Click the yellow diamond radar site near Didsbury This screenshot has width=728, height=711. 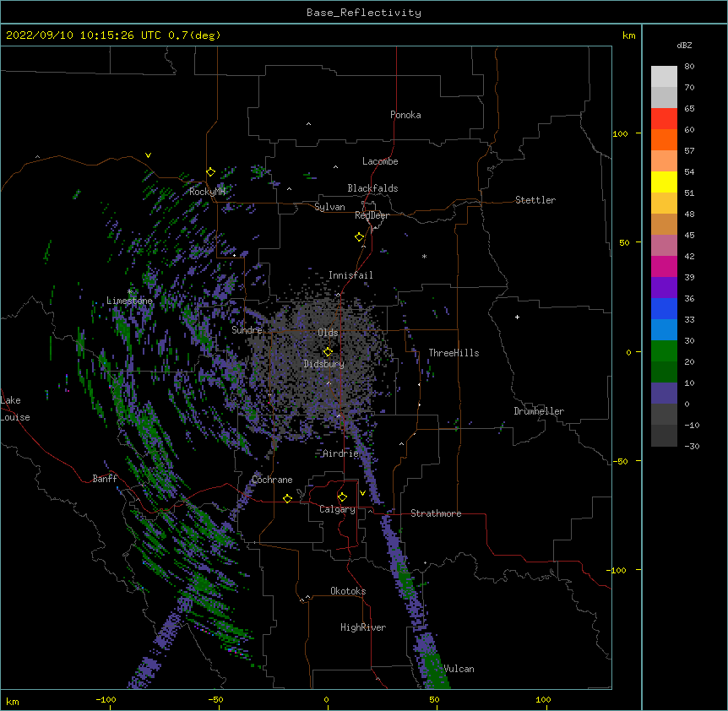click(328, 352)
